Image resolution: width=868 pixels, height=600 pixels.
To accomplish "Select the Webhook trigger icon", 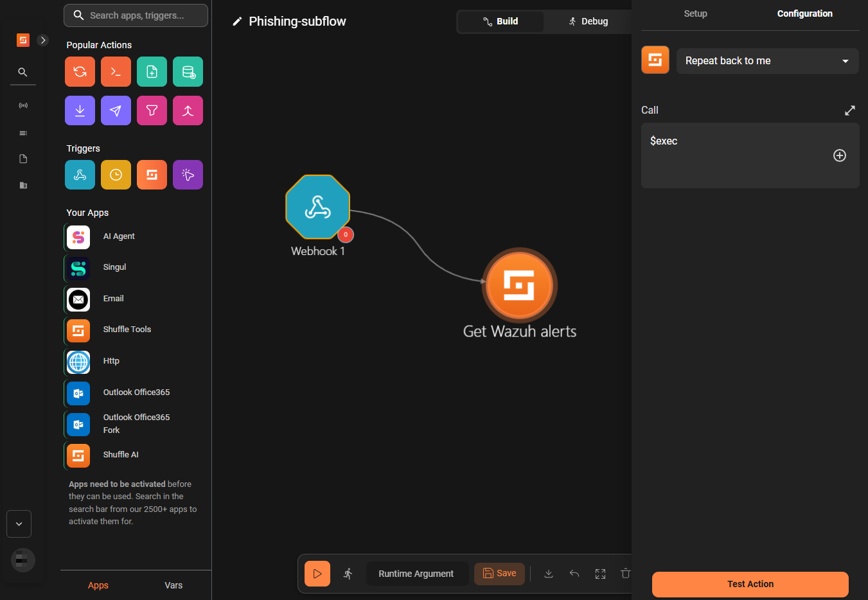I will pyautogui.click(x=80, y=174).
